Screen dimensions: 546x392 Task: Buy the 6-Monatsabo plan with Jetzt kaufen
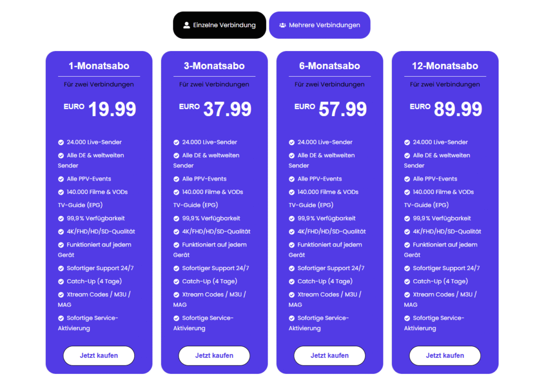coord(330,355)
